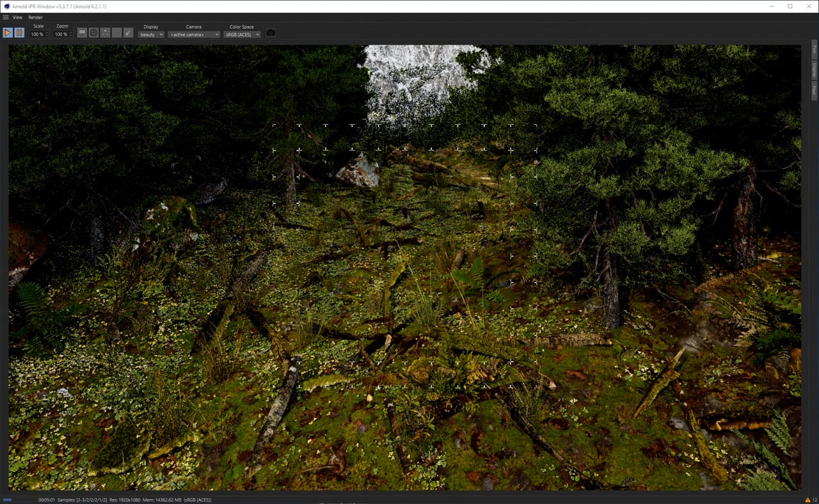Open the View menu
Viewport: 819px width, 504px height.
pos(17,17)
